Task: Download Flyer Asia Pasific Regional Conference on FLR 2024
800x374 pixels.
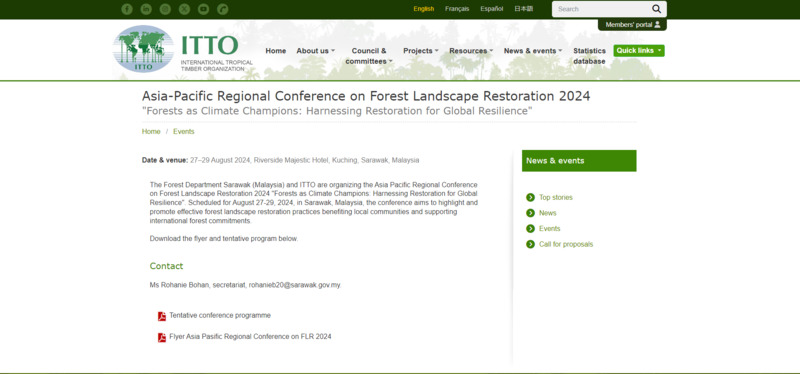Action: pos(250,337)
